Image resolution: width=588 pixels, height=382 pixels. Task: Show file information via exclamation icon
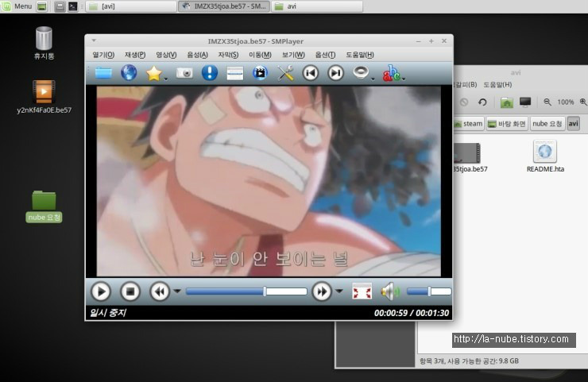[210, 73]
